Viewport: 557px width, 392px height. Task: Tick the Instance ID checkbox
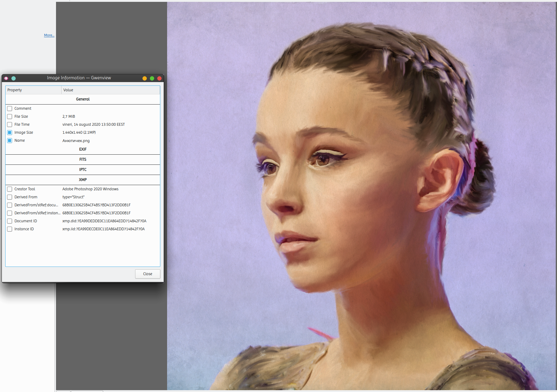click(10, 229)
